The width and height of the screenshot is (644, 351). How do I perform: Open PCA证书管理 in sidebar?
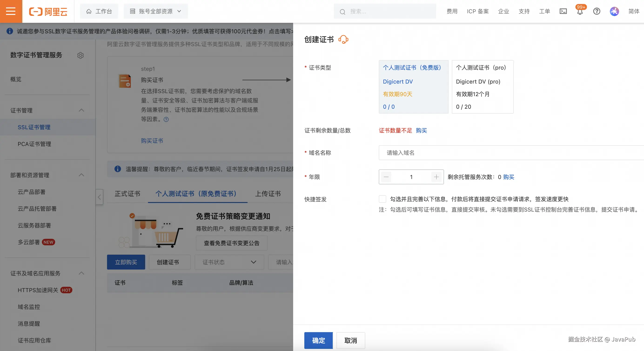tap(34, 144)
